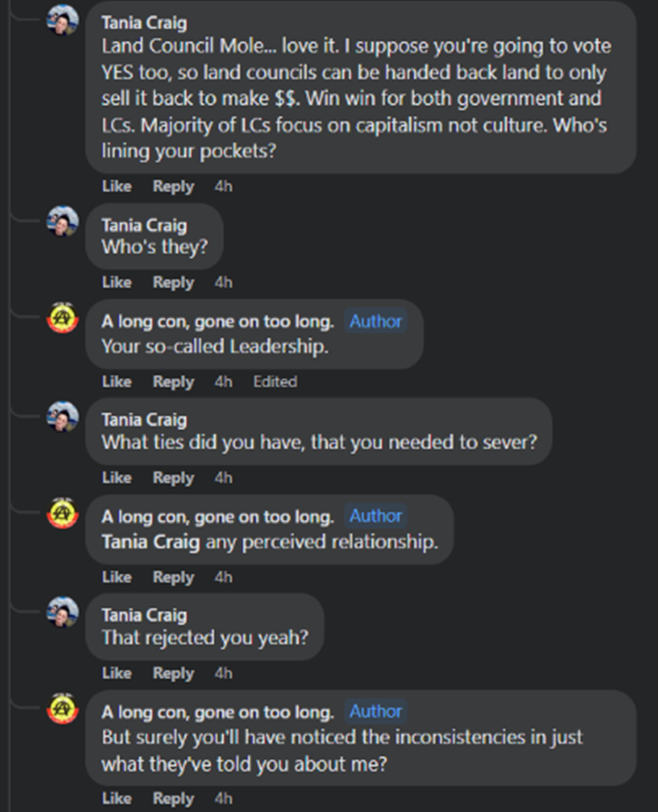Like the "Land Council Mole" comment
658x812 pixels.
coord(116,186)
